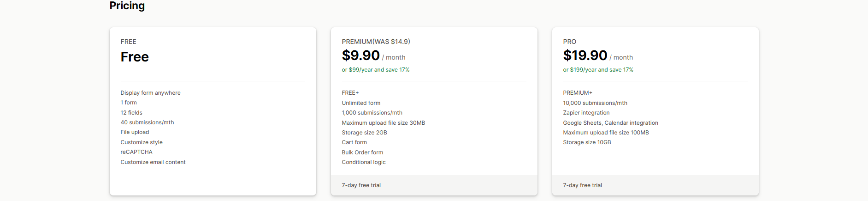Click the Pricing section heading
The height and width of the screenshot is (201, 868).
click(127, 6)
